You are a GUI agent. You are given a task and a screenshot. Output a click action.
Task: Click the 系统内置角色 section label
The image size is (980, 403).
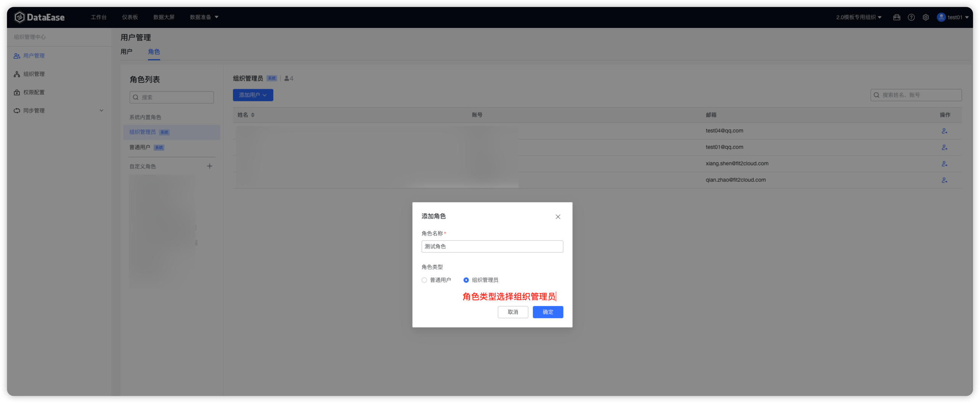click(x=145, y=117)
